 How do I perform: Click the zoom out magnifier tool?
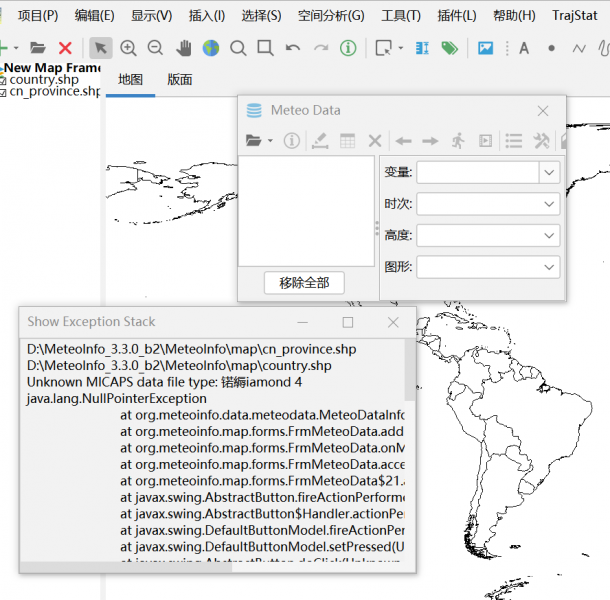click(156, 48)
